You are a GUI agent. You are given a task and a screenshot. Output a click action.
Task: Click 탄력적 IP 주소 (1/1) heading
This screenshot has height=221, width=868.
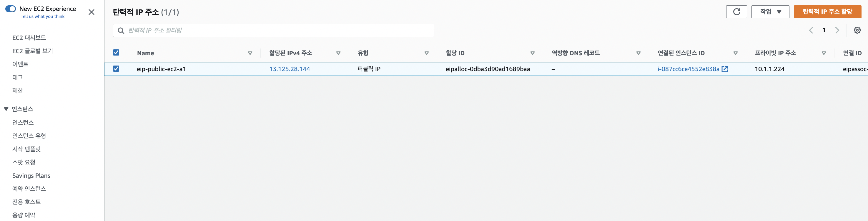click(146, 12)
